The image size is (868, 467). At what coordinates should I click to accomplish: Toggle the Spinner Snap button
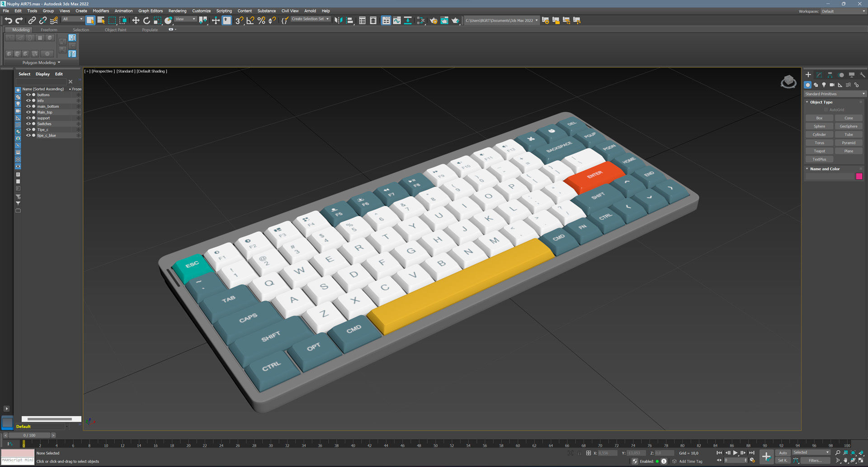(272, 20)
